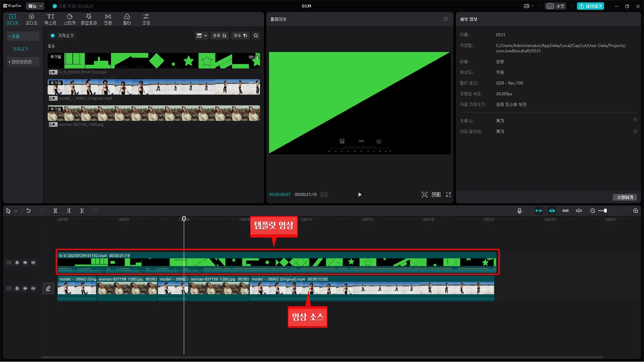Image resolution: width=644 pixels, height=362 pixels.
Task: Toggle preview axis icon in timeline toolbar
Action: pyautogui.click(x=579, y=211)
